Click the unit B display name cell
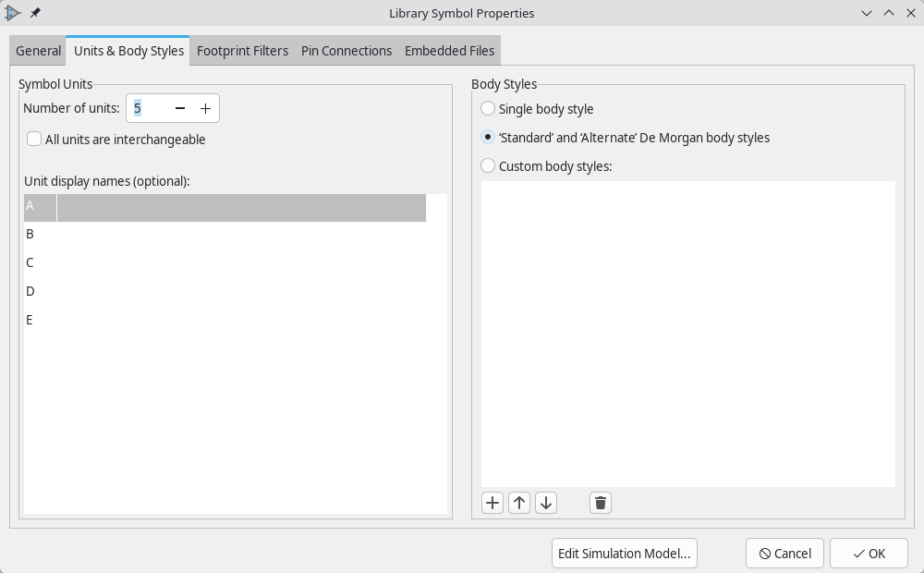The image size is (924, 573). click(240, 235)
